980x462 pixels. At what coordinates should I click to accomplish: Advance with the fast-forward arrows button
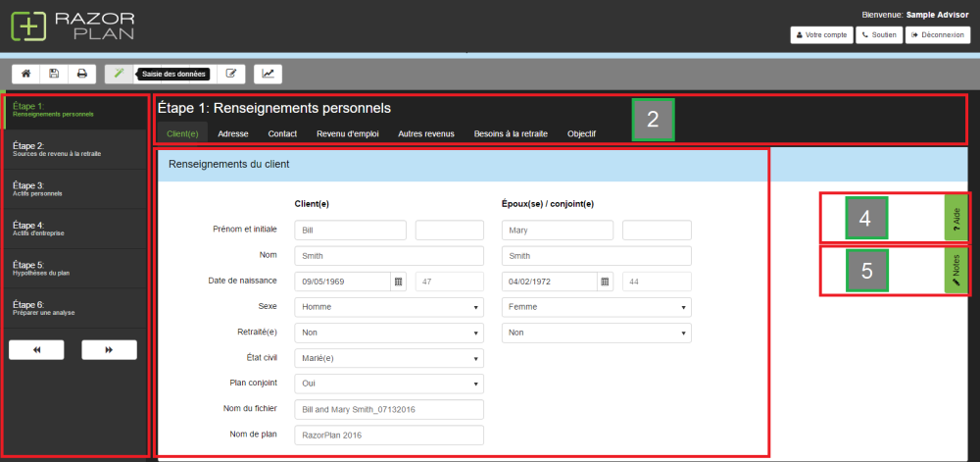click(x=110, y=350)
